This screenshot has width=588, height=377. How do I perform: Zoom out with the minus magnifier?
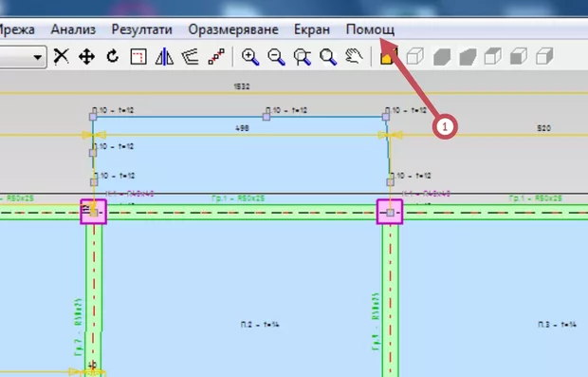coord(276,57)
